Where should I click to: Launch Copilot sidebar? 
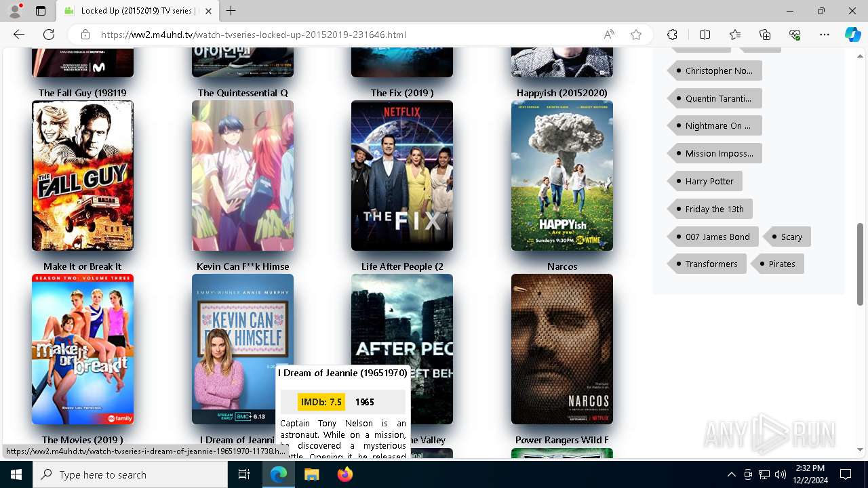point(852,35)
